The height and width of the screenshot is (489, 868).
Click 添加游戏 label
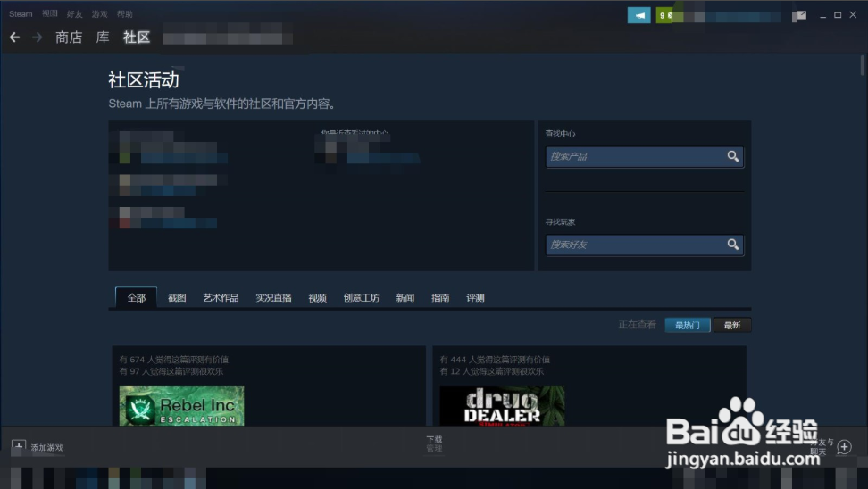point(47,448)
